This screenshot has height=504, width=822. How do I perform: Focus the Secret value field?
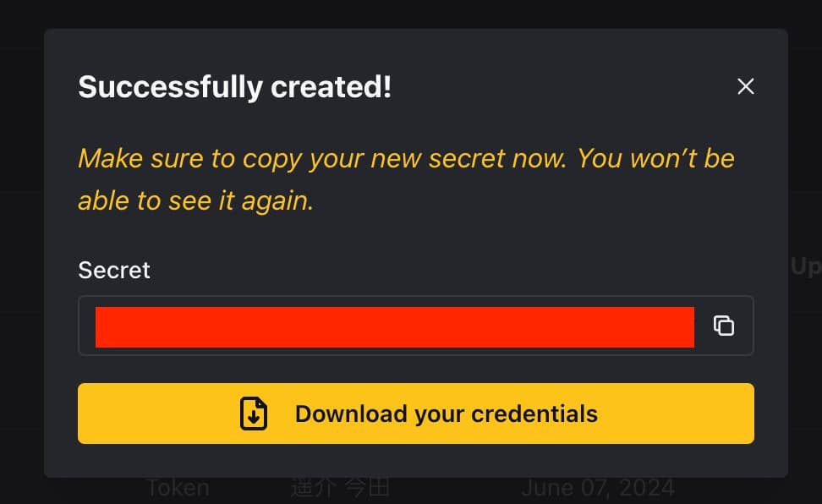tap(416, 326)
